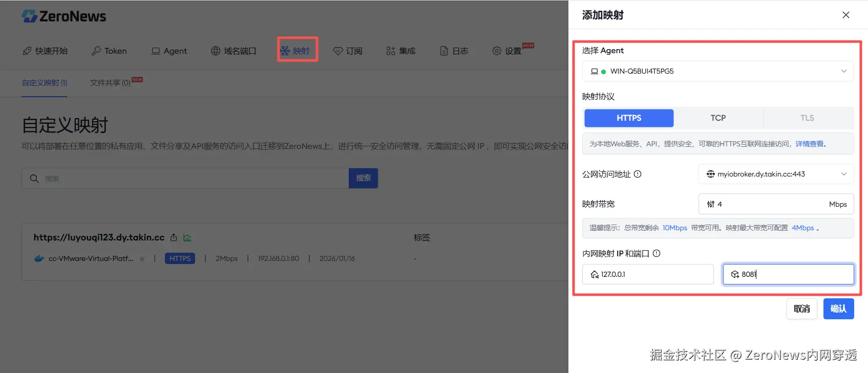868x373 pixels.
Task: Click the chevron arrow of the Agent dropdown
Action: pyautogui.click(x=844, y=71)
